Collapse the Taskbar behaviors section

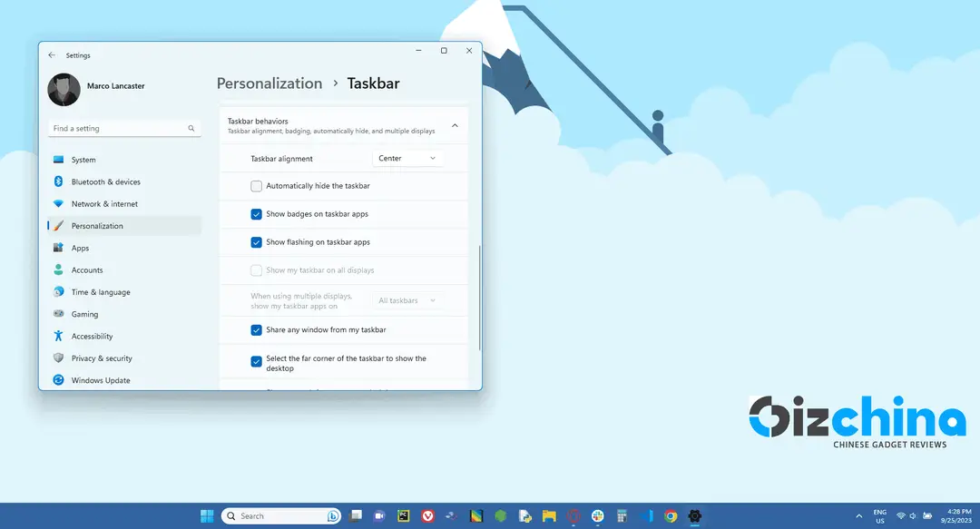point(455,126)
